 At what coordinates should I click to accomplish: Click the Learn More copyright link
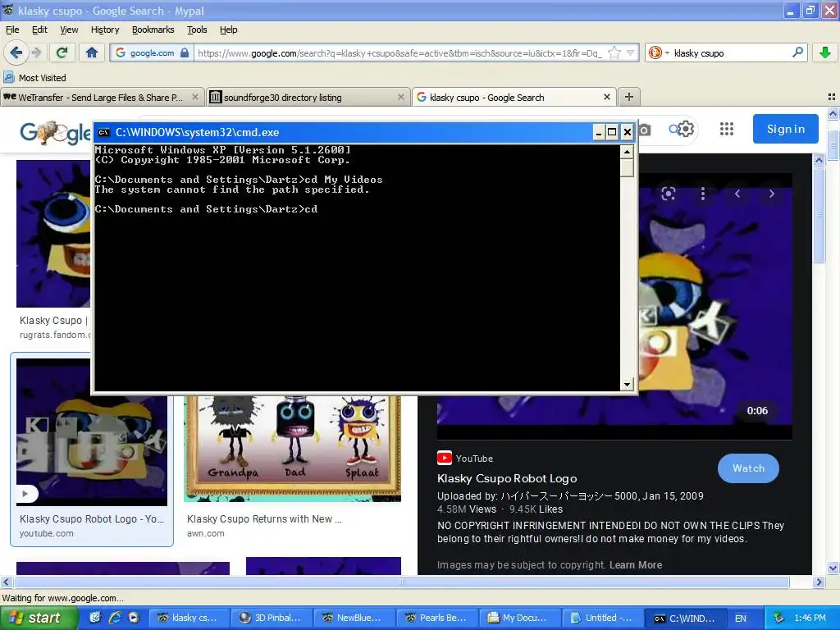(x=636, y=564)
